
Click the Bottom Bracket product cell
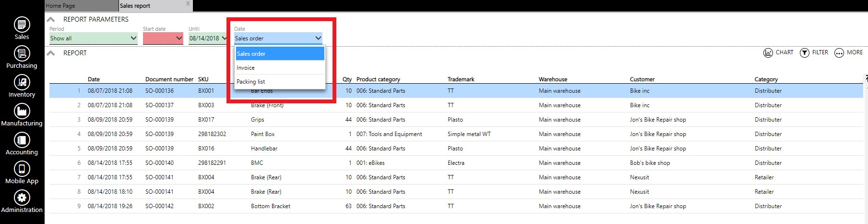tap(271, 206)
